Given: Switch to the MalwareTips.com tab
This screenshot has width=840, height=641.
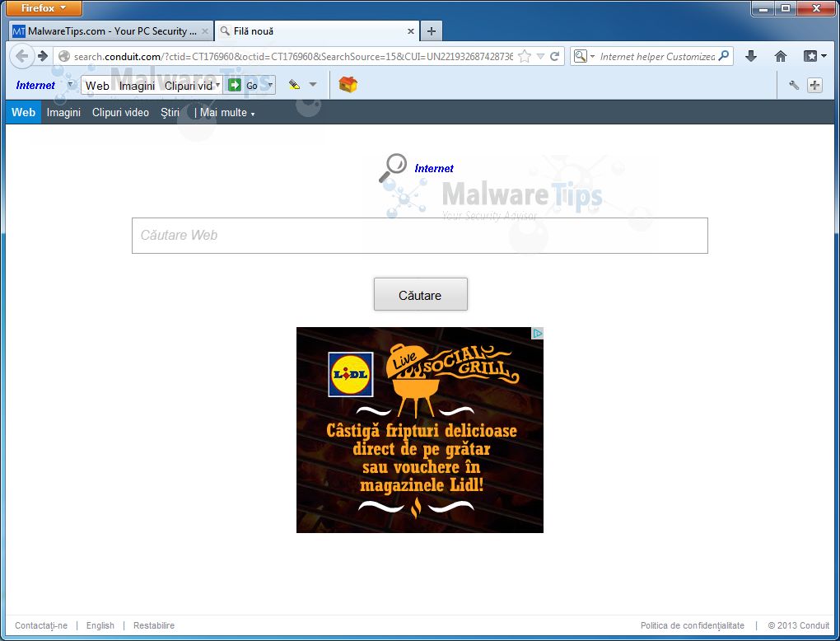Looking at the screenshot, I should pyautogui.click(x=110, y=31).
